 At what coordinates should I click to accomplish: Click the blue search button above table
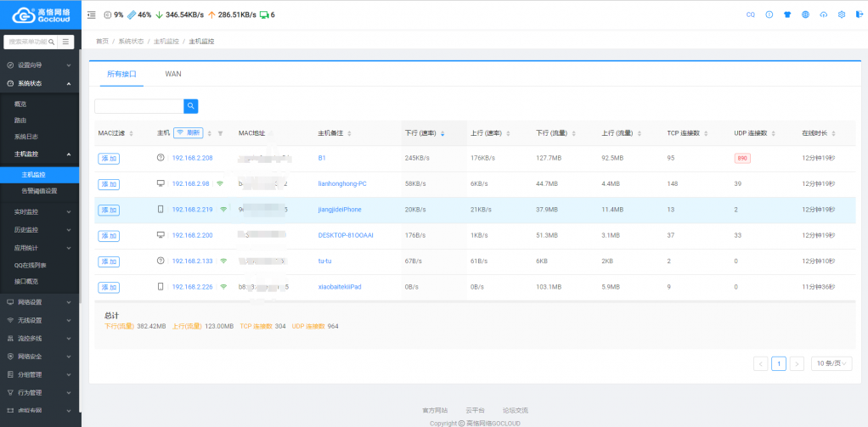[190, 106]
